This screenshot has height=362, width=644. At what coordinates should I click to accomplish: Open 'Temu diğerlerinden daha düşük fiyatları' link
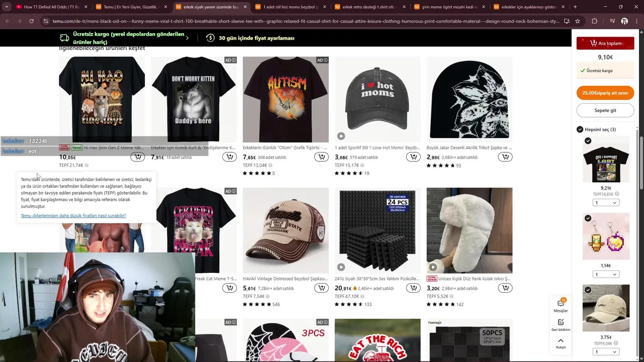tap(73, 216)
